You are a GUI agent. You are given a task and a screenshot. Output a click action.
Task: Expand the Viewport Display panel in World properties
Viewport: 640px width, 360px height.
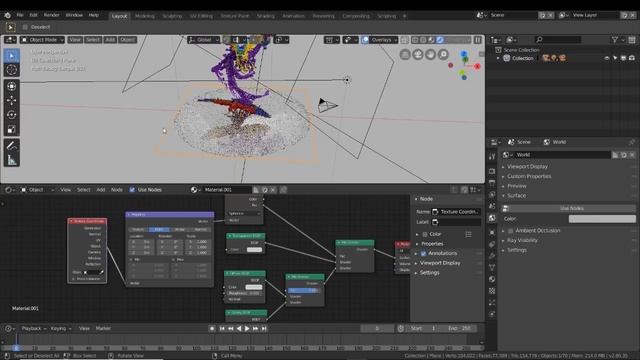[x=527, y=167]
